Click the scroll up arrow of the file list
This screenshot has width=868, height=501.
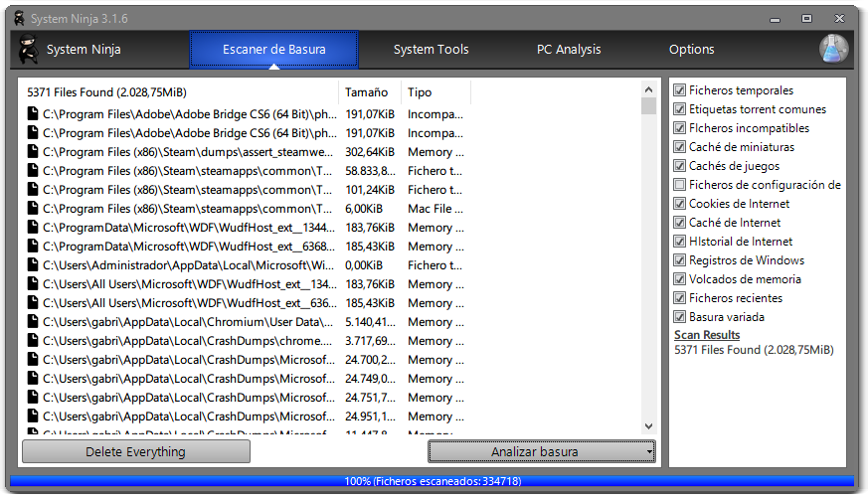point(649,89)
